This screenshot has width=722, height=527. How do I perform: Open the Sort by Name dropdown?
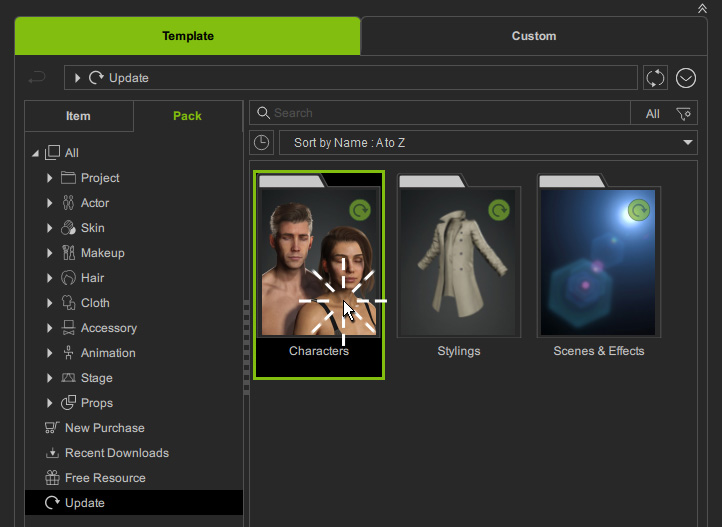pyautogui.click(x=488, y=143)
